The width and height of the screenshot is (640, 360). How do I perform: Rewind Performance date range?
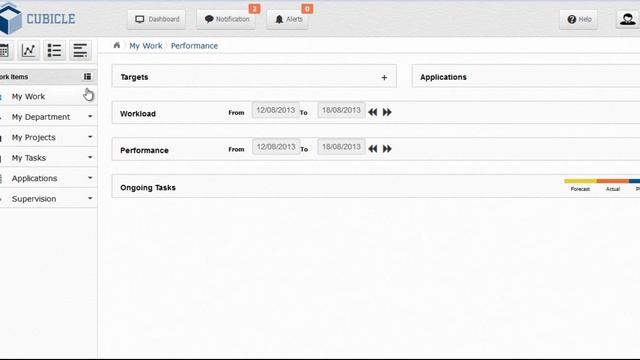point(373,149)
